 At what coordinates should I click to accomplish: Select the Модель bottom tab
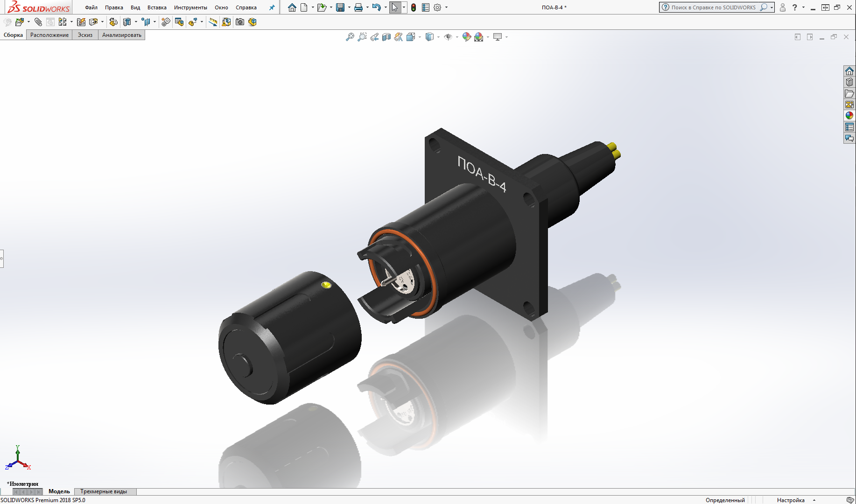point(59,491)
